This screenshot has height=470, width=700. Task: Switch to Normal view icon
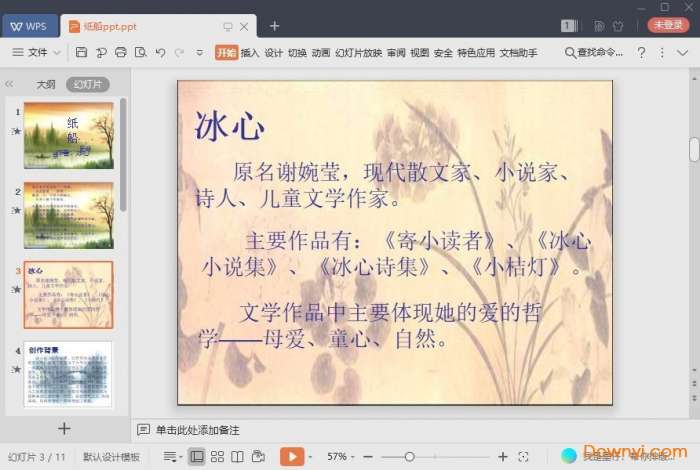click(196, 456)
